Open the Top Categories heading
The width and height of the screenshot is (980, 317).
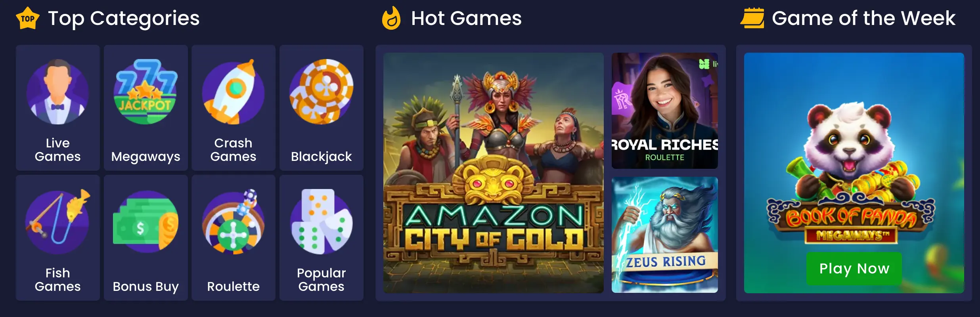(124, 19)
